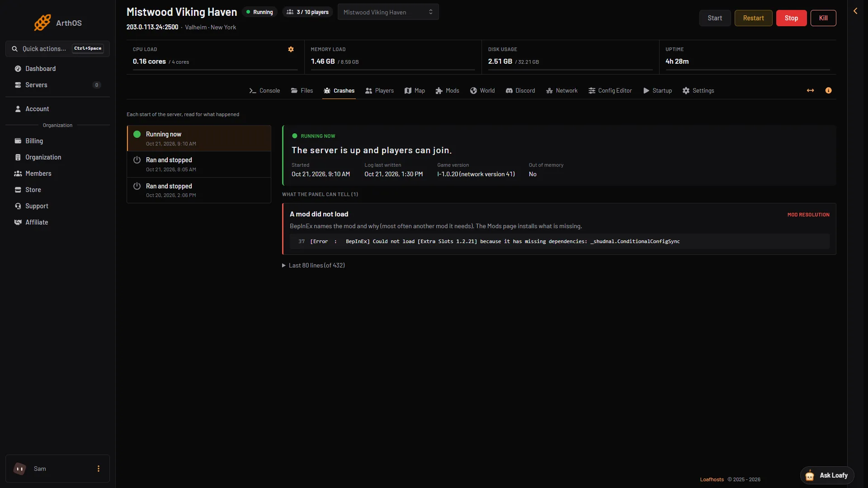
Task: Select the Running now entry
Action: [x=199, y=138]
